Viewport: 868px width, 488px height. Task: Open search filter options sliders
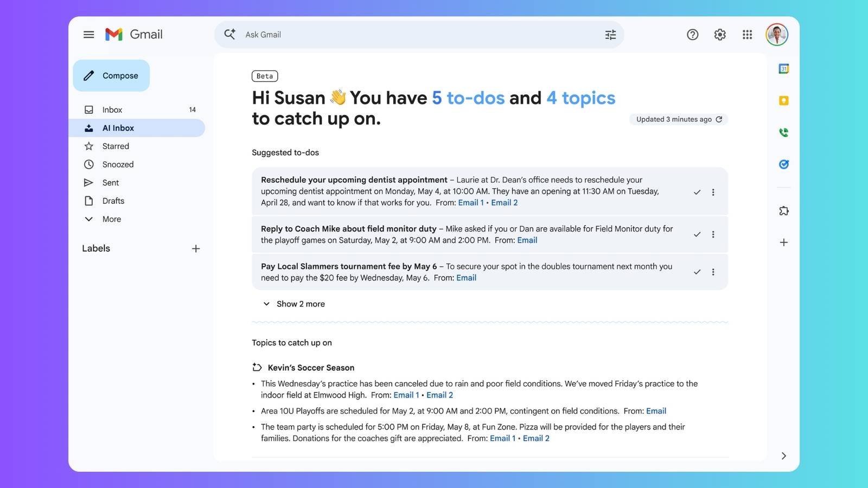(610, 35)
